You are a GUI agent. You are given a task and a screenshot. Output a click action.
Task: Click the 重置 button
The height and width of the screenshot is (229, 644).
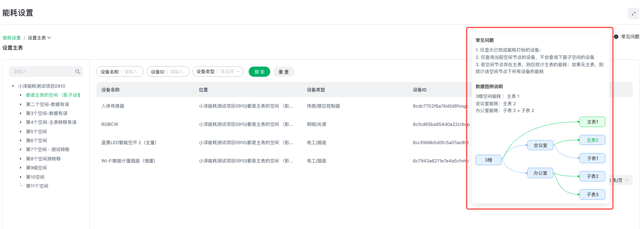tap(284, 72)
